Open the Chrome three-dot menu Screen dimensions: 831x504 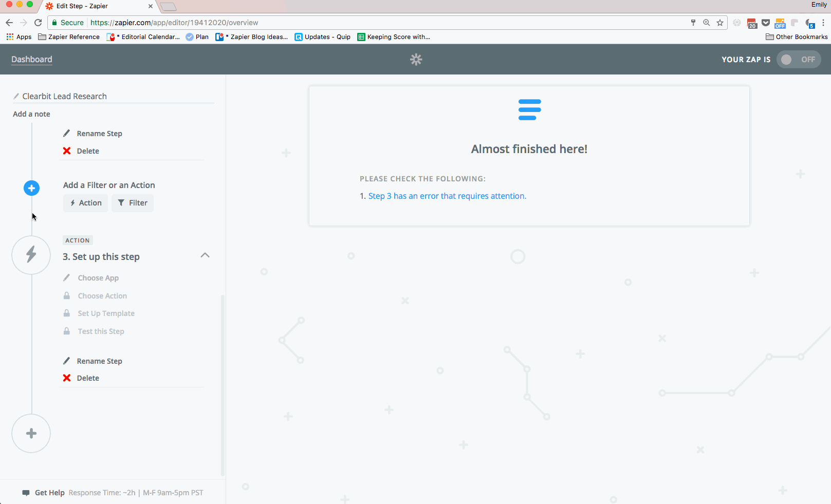823,23
